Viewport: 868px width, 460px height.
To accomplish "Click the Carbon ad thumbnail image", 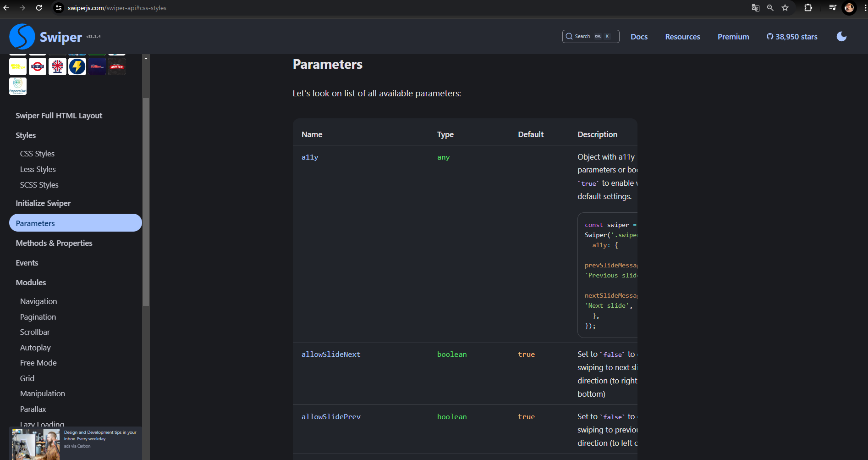I will click(36, 444).
